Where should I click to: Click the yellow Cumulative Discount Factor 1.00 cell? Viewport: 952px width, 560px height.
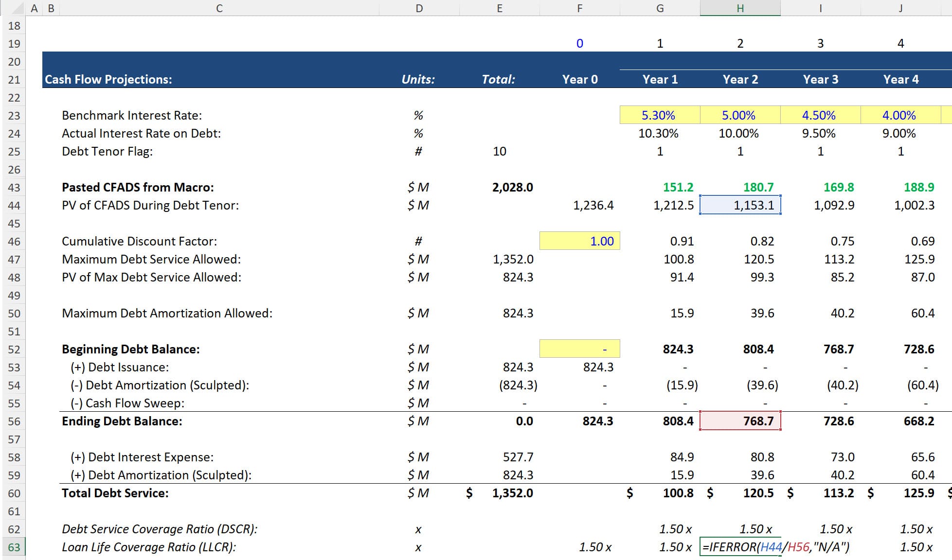(x=580, y=241)
